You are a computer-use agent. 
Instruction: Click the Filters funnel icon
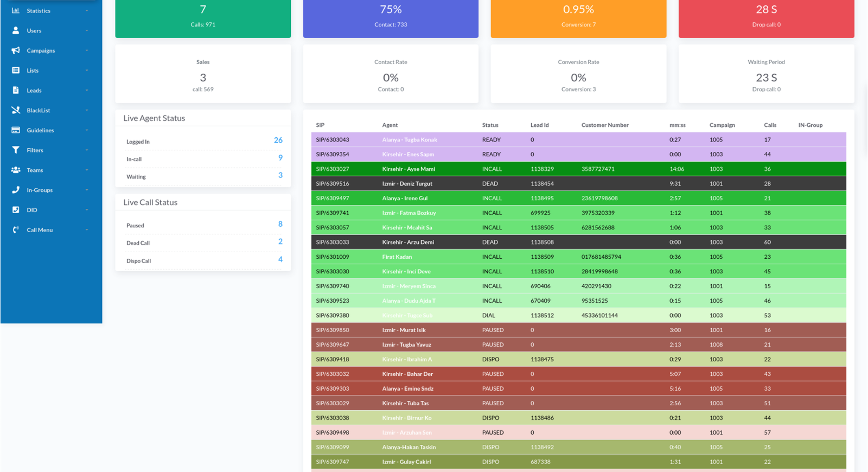pos(16,150)
